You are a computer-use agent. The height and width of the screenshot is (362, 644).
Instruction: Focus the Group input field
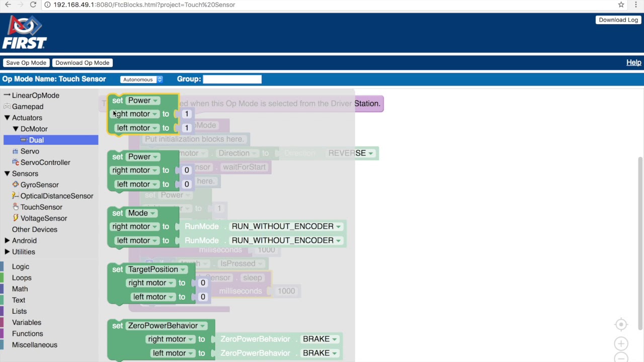tap(232, 79)
